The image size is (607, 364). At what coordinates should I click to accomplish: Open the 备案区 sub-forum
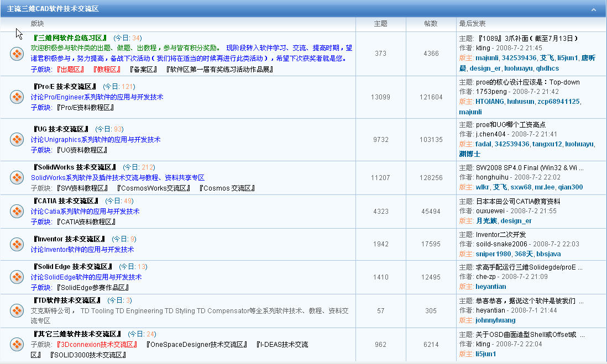pos(143,69)
